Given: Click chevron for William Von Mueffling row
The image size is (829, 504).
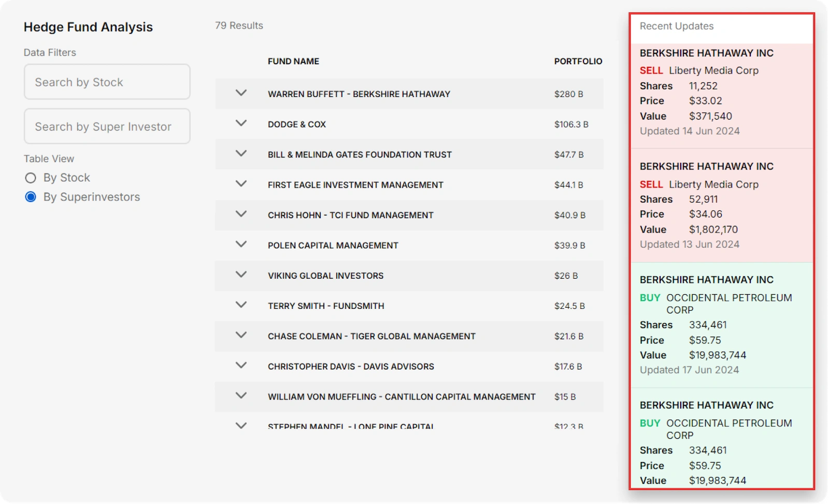Looking at the screenshot, I should pos(241,396).
